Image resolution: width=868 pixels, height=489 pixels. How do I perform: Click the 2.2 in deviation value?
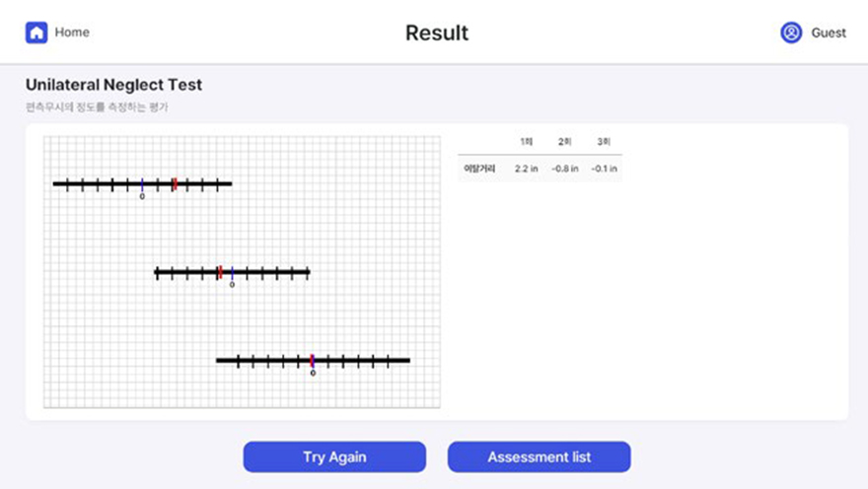(x=526, y=169)
